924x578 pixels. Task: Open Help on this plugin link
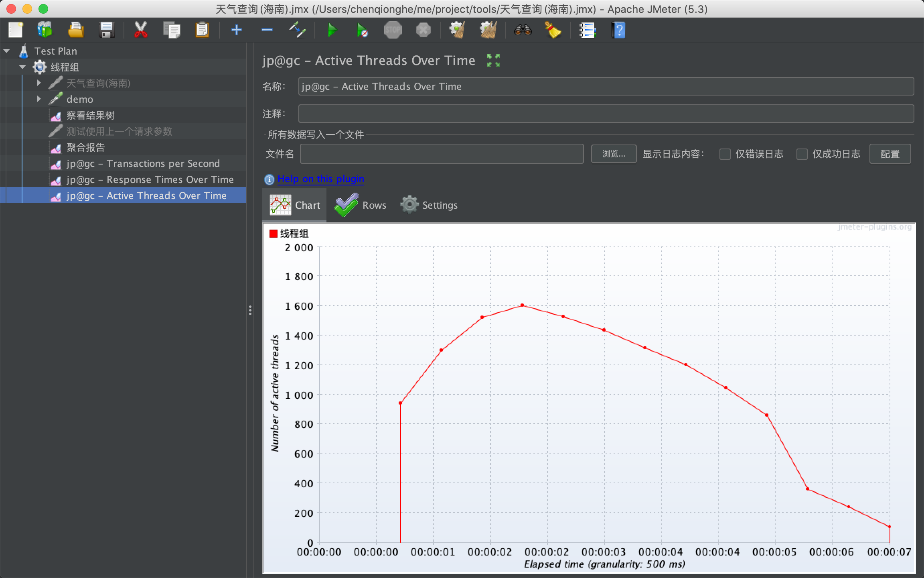click(x=320, y=179)
